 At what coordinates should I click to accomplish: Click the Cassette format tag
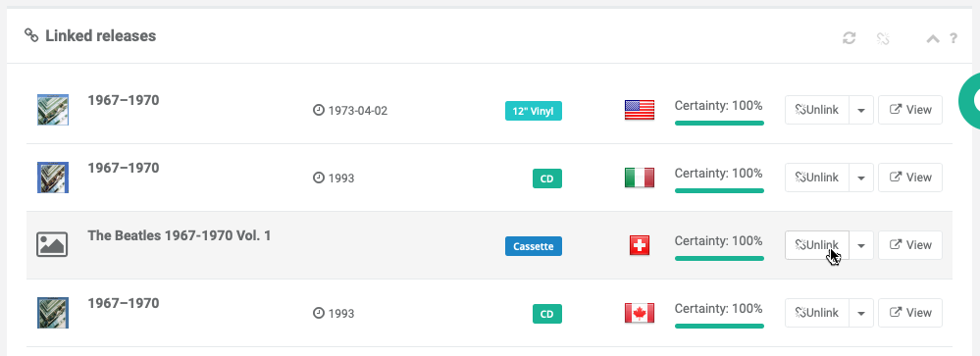click(533, 246)
